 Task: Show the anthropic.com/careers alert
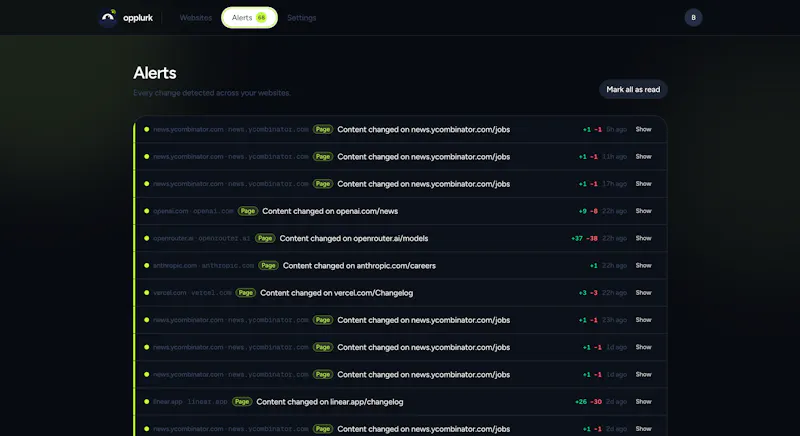click(x=643, y=266)
